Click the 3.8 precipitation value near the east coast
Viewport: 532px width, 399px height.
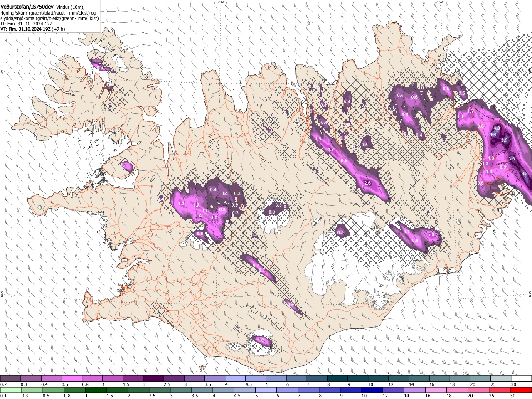524,174
